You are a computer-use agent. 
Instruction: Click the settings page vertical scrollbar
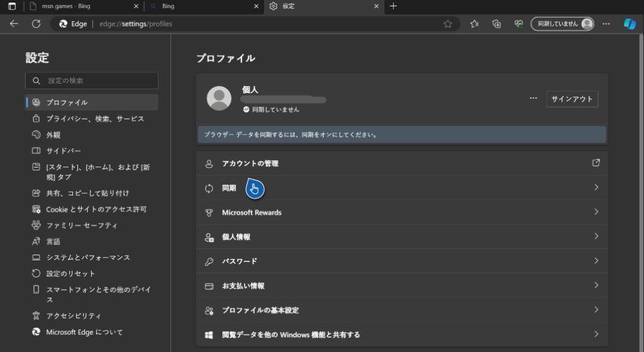click(x=641, y=193)
